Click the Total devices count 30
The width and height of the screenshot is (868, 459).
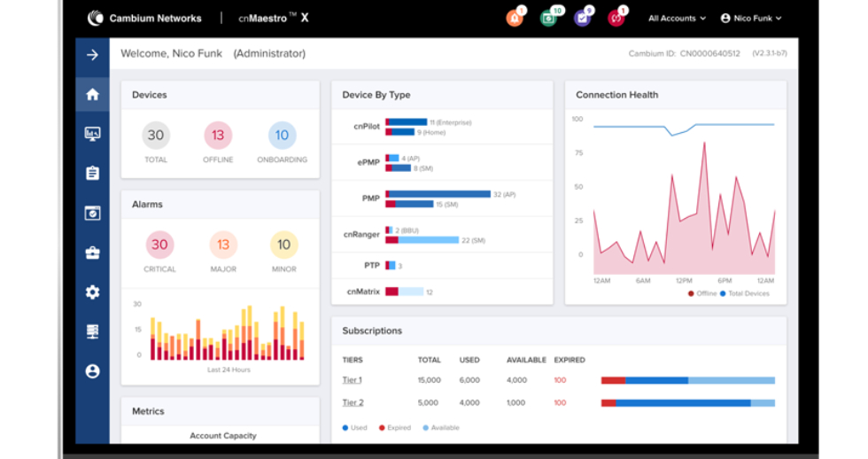(156, 135)
